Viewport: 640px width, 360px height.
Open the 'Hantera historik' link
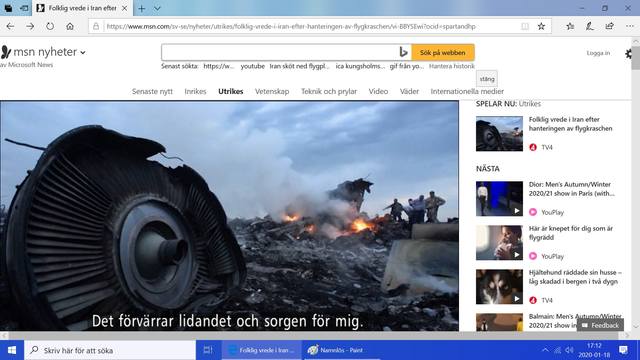(x=452, y=66)
